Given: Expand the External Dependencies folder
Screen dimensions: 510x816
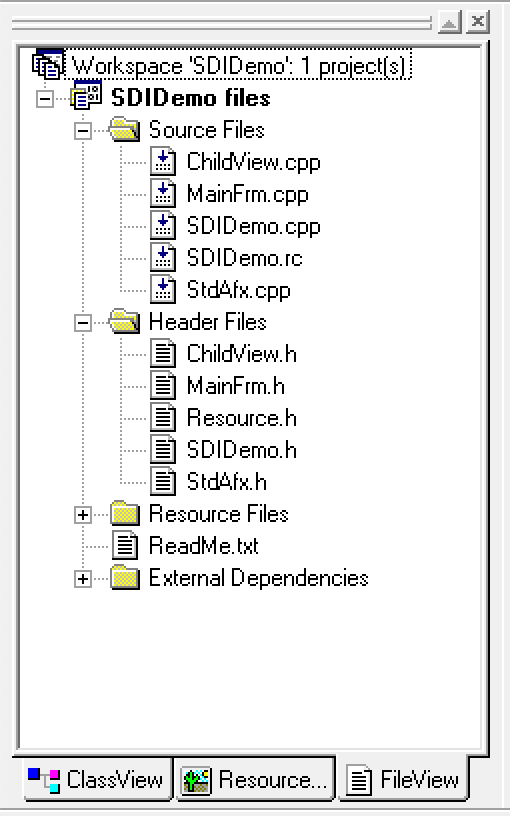Looking at the screenshot, I should coord(83,579).
